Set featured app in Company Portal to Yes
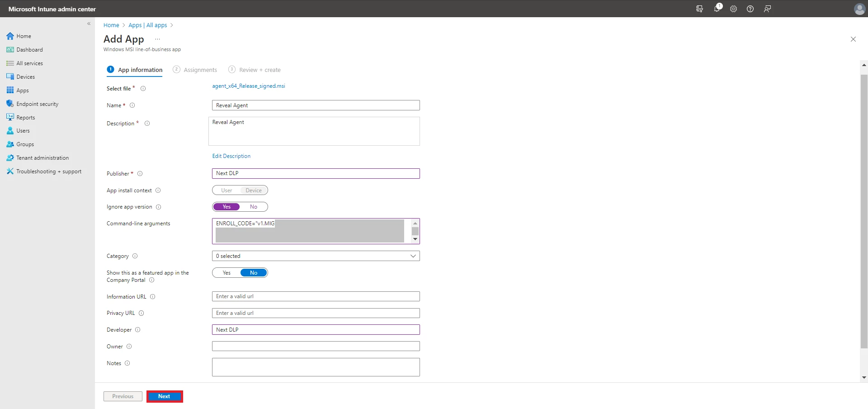868x409 pixels. tap(226, 273)
